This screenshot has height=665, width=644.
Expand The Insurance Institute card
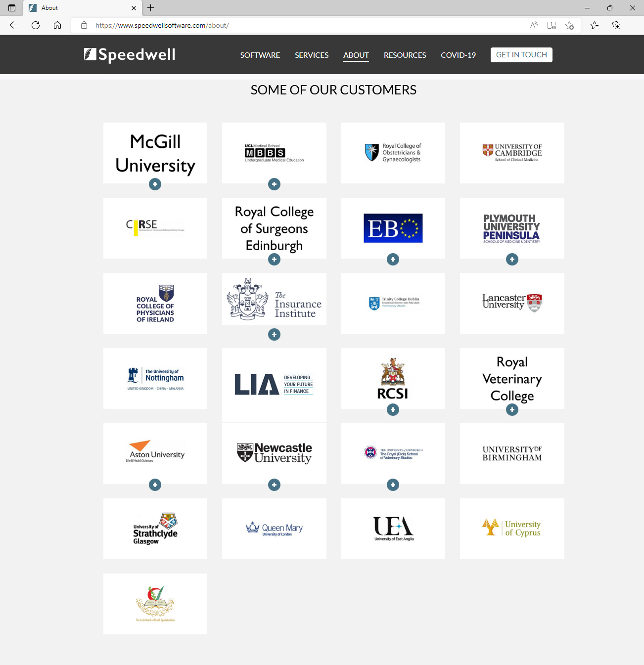274,334
